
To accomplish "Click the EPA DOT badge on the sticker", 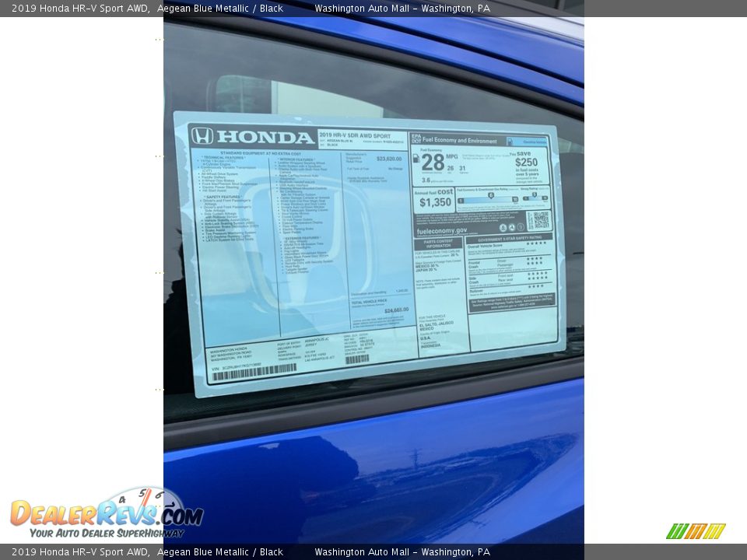I will pos(415,140).
